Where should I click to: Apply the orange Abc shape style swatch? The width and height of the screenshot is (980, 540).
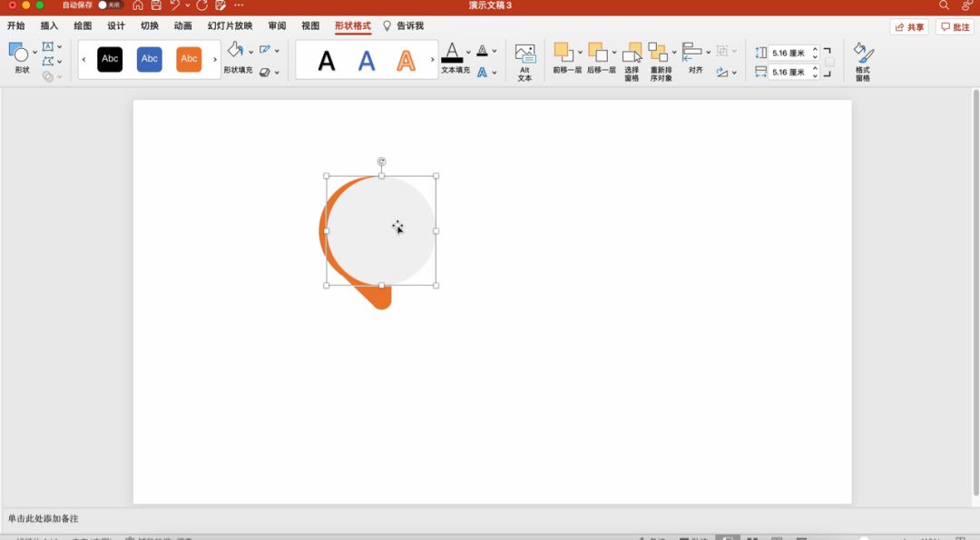(x=189, y=59)
